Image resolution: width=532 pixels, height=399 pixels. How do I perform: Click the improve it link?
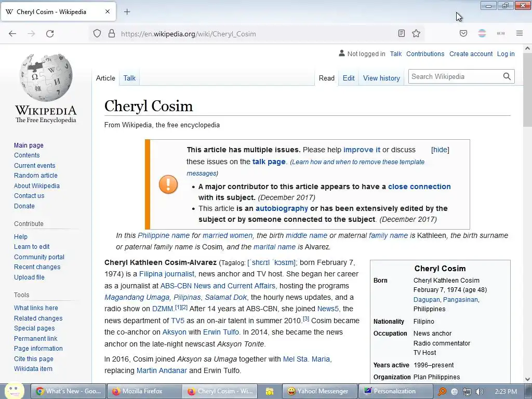[x=362, y=150]
